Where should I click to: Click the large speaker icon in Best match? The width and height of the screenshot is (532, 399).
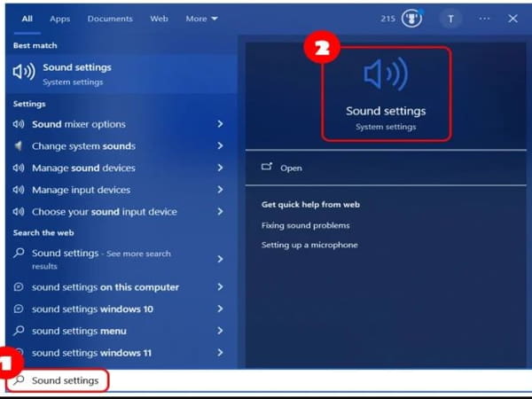pyautogui.click(x=24, y=72)
